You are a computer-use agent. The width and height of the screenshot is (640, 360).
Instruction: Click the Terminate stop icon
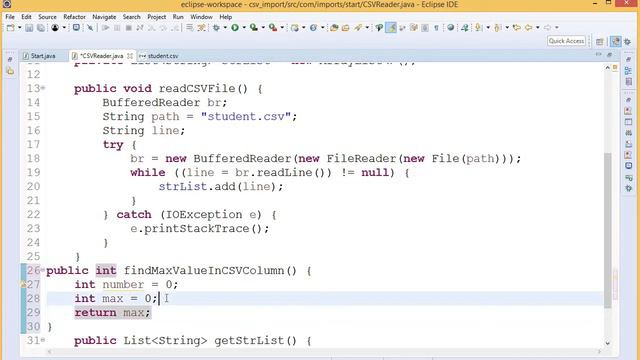[129, 27]
